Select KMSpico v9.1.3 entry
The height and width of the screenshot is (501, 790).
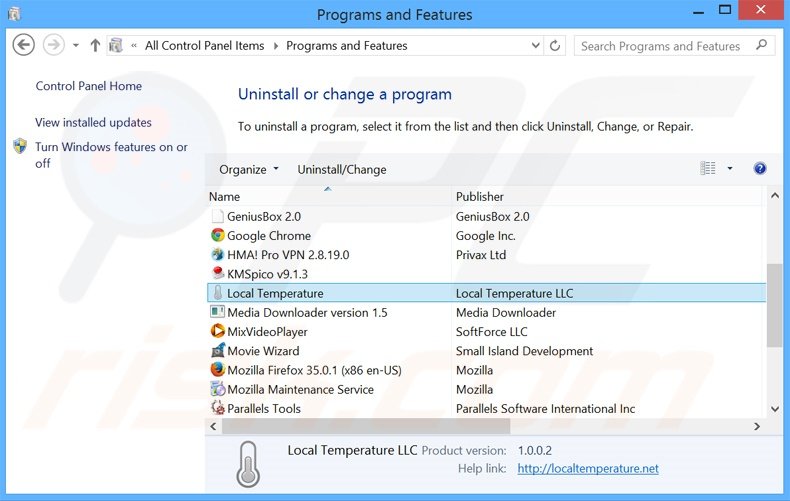268,274
